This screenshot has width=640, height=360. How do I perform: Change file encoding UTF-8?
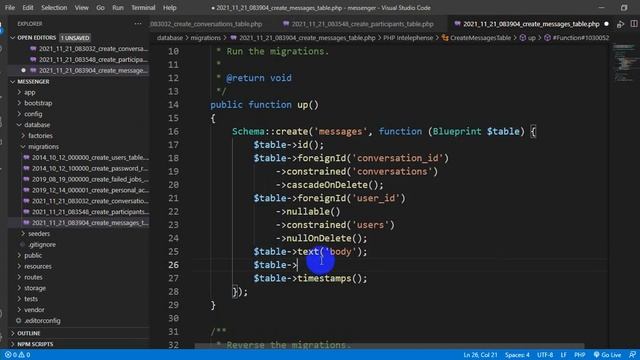coord(545,355)
